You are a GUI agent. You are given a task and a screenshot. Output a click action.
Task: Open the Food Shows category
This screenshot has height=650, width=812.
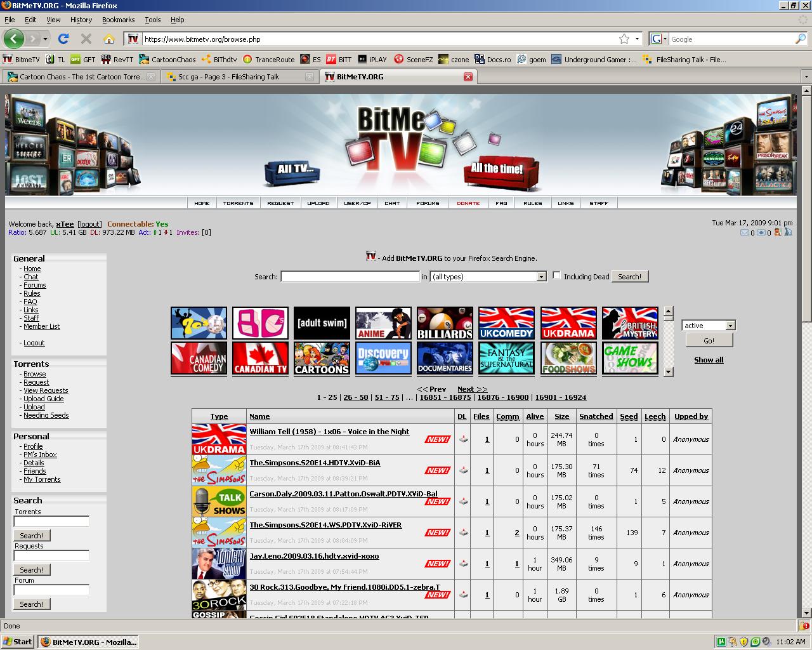(x=568, y=359)
